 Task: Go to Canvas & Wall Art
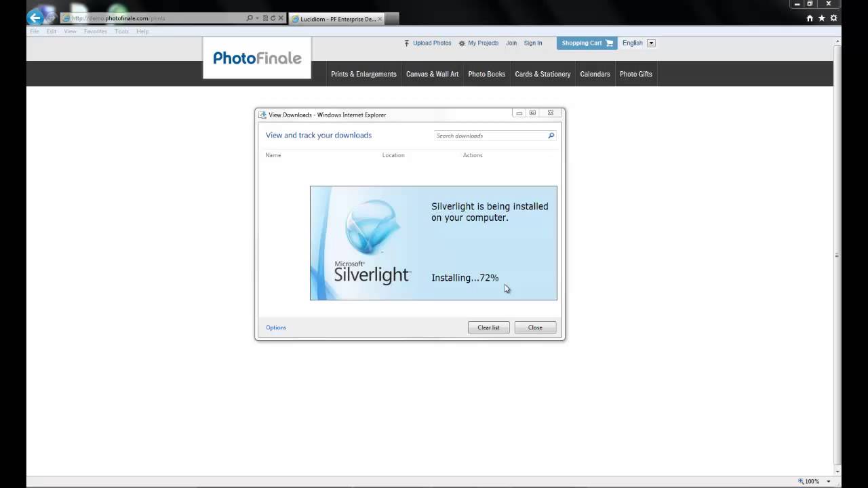432,74
